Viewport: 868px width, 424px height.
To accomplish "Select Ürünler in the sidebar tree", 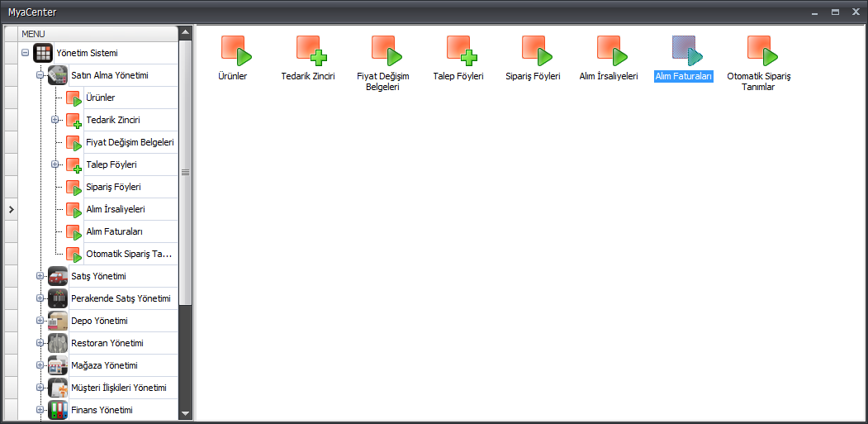I will (x=100, y=98).
